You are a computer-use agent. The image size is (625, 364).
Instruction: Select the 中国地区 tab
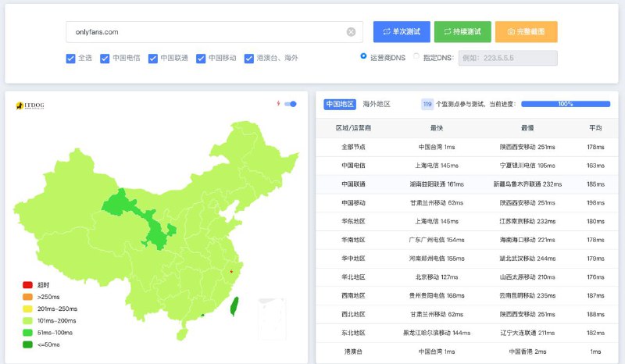pyautogui.click(x=340, y=104)
